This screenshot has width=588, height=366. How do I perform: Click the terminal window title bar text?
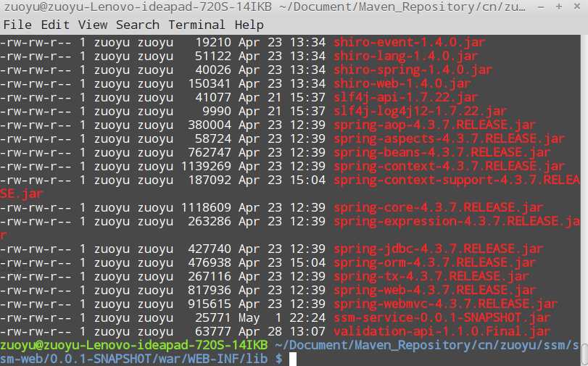tap(265, 7)
